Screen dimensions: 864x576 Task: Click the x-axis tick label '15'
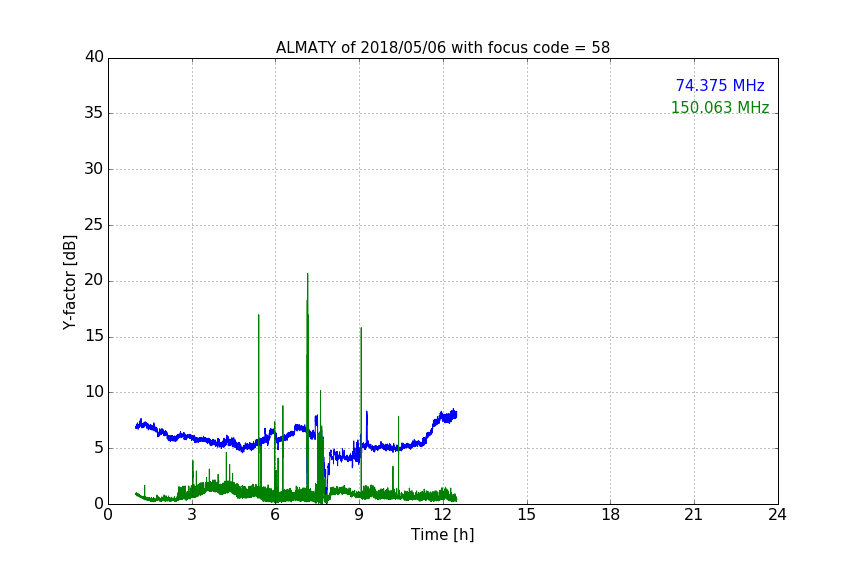point(527,515)
